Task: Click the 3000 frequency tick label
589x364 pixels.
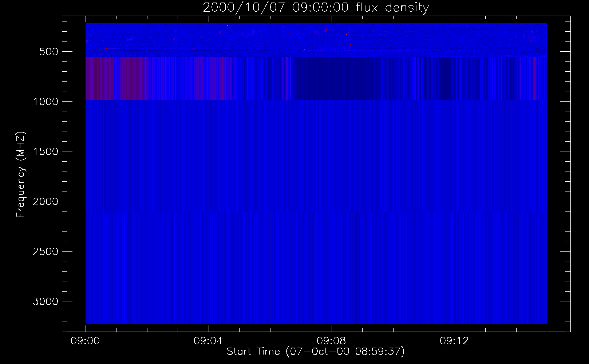Action: coord(46,301)
